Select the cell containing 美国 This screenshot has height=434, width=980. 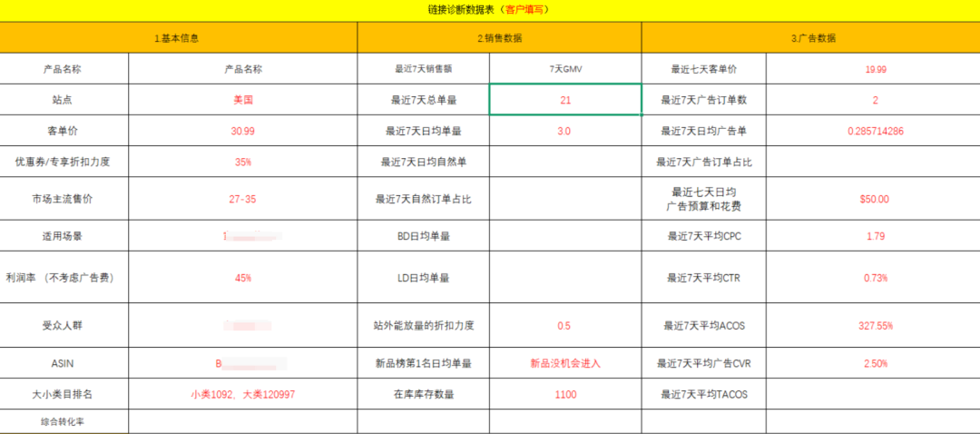coord(243,100)
